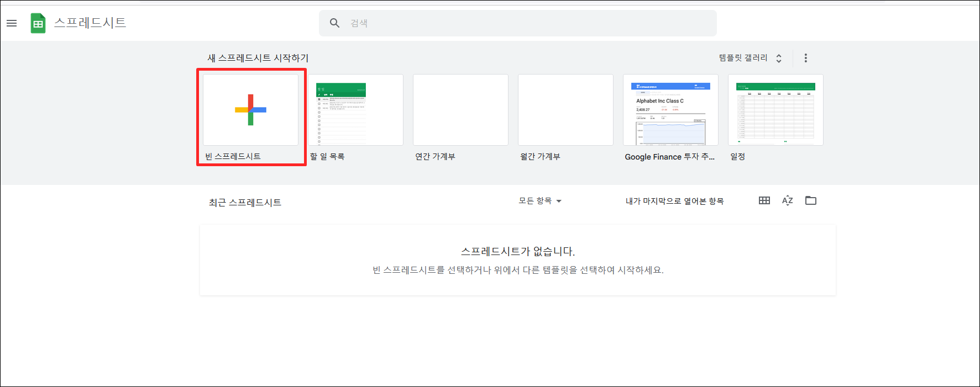Open the 모든 항목 owner filter dropdown
This screenshot has width=980, height=387.
coord(540,201)
